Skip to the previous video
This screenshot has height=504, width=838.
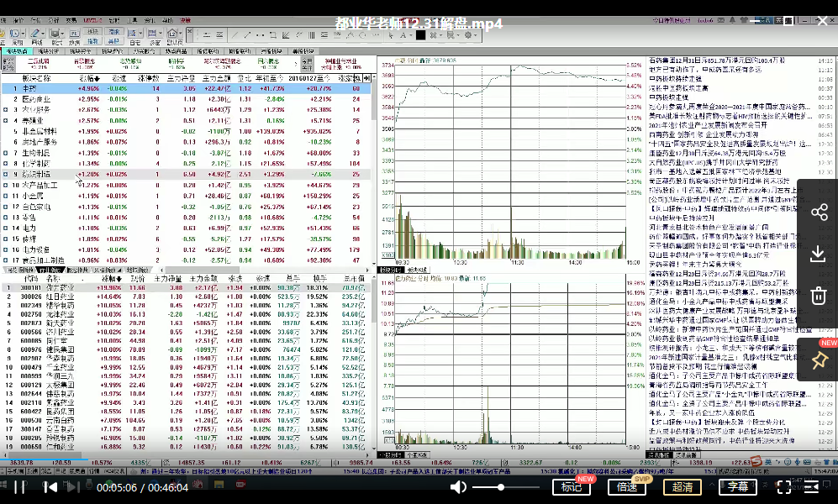click(x=50, y=486)
